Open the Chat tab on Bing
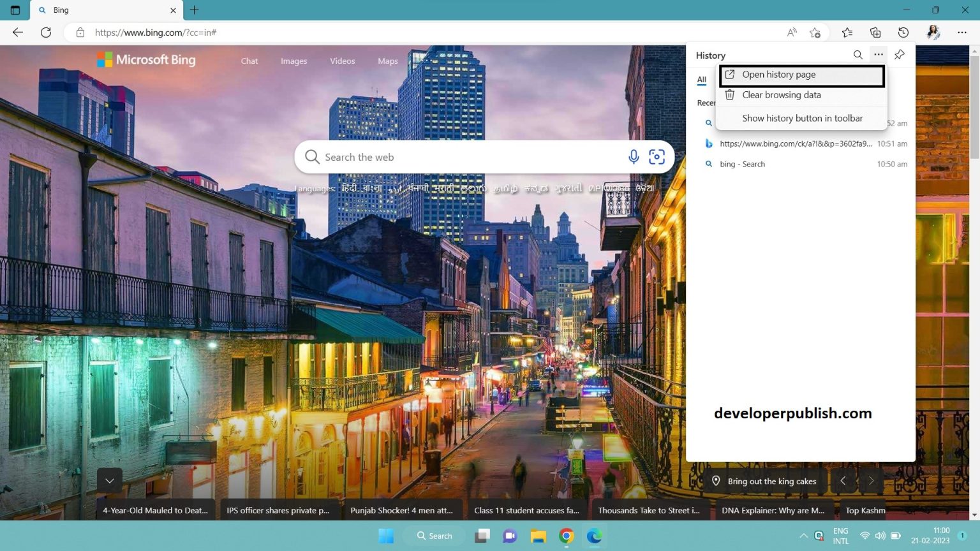Viewport: 980px width, 551px height. (x=249, y=61)
